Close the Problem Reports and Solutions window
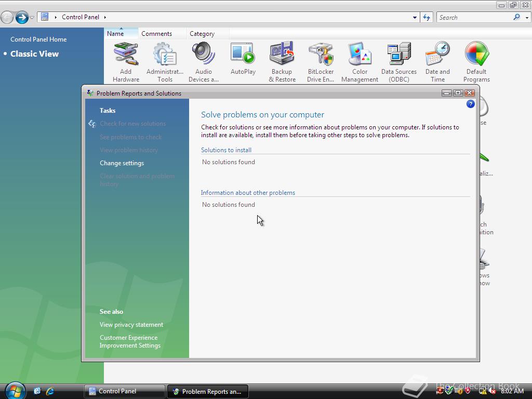The width and height of the screenshot is (532, 399). 469,93
